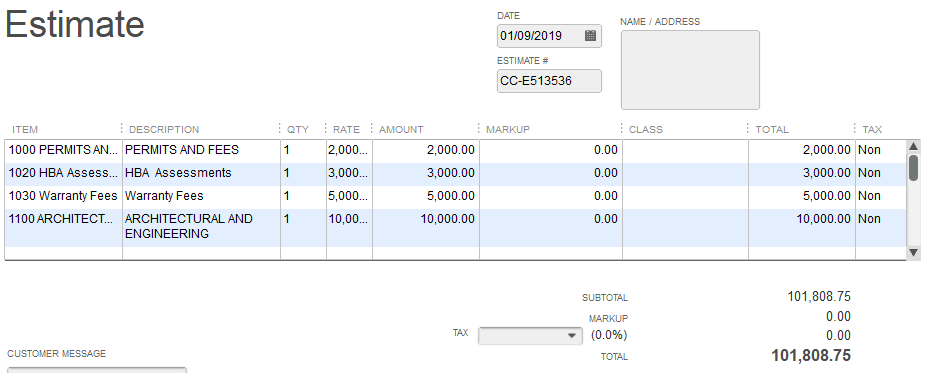Select item cell 1000 PERMITS AN...

64,150
